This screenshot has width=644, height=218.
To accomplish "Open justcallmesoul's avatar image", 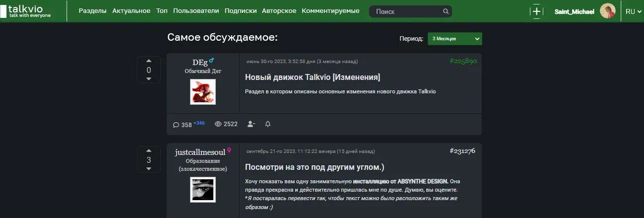I will [203, 190].
